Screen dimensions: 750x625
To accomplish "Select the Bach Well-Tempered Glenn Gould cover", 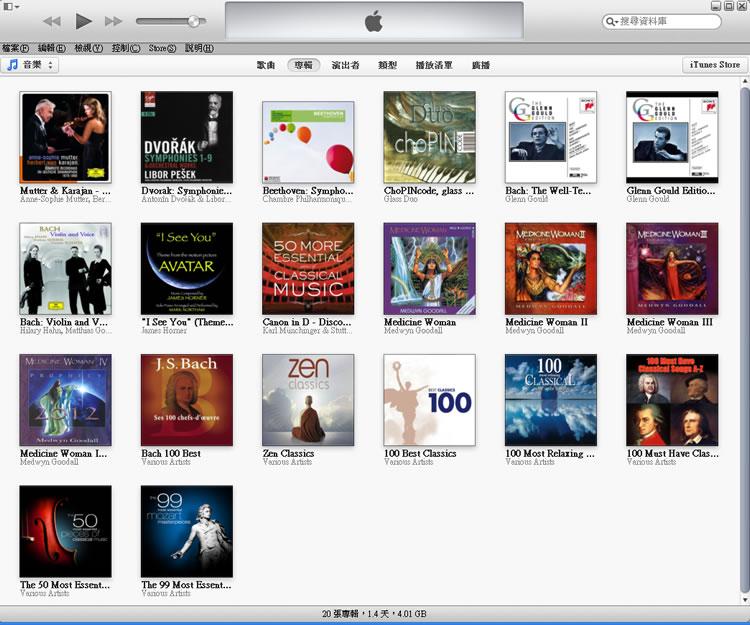I will tap(551, 137).
